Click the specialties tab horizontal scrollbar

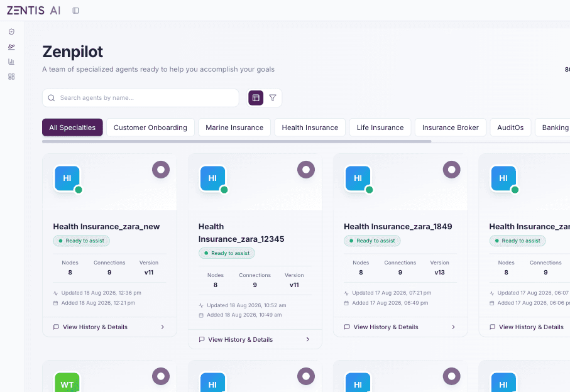237,142
